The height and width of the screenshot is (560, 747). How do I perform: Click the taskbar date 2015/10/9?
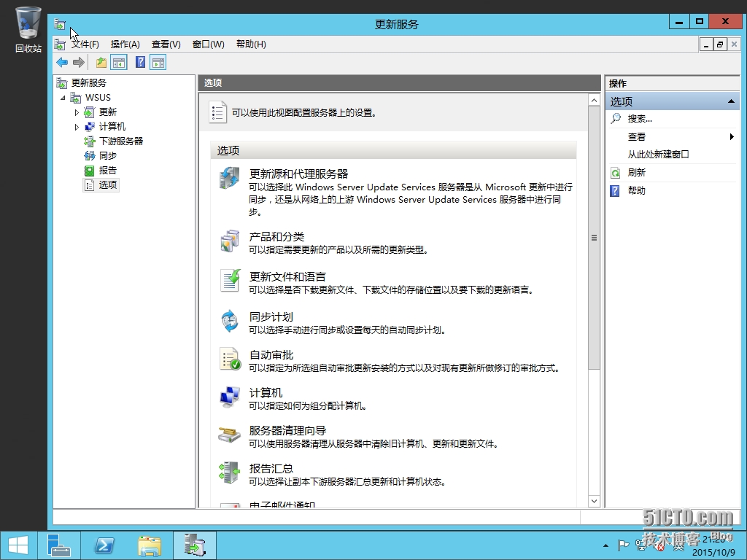(713, 553)
